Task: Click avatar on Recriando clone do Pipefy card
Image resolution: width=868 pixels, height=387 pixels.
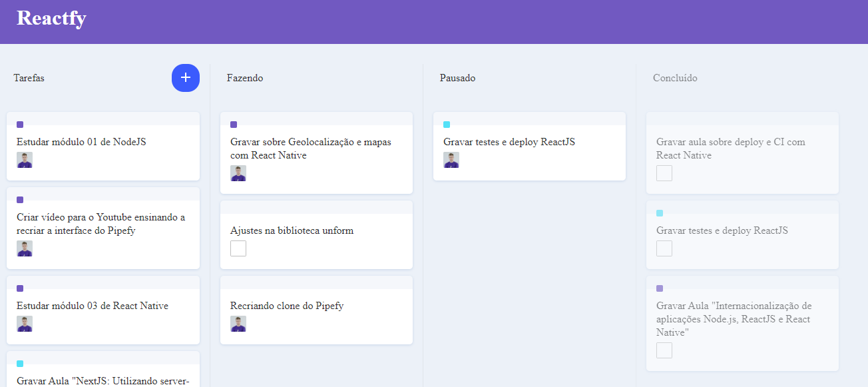Action: 238,324
